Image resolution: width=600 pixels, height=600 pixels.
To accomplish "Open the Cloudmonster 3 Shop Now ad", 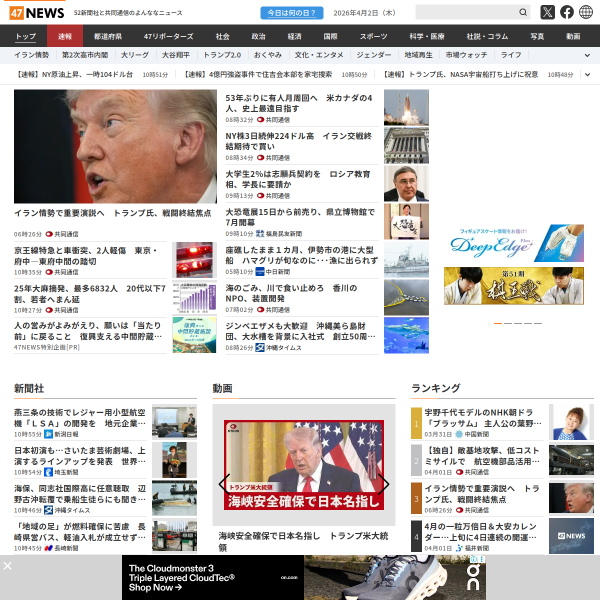I will [304, 577].
